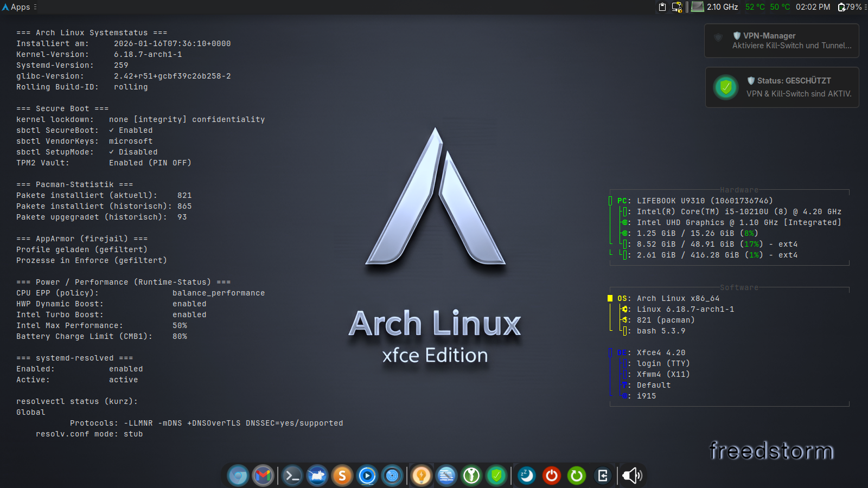The width and height of the screenshot is (868, 488).
Task: Click the install date "2026-01-16T07:36:10+0000"
Action: (173, 43)
